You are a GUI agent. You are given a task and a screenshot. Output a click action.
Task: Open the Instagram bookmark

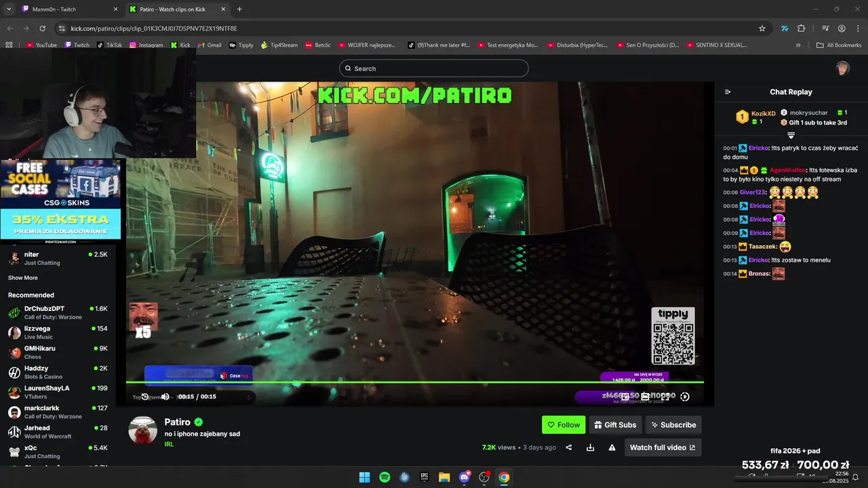[146, 45]
